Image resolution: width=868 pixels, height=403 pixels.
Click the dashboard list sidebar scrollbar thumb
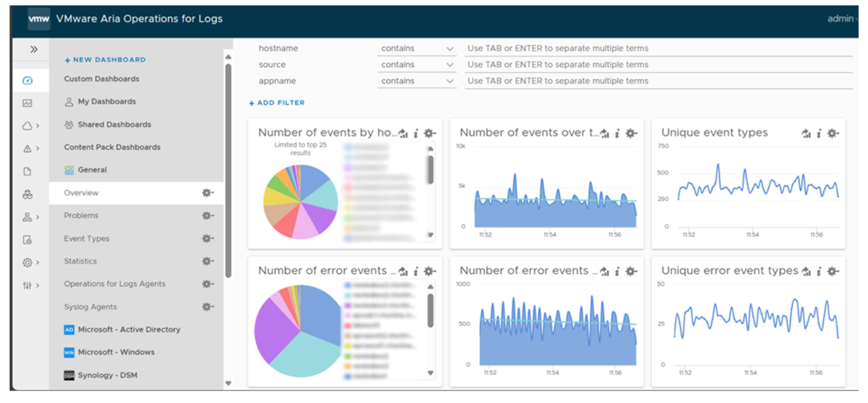point(228,171)
